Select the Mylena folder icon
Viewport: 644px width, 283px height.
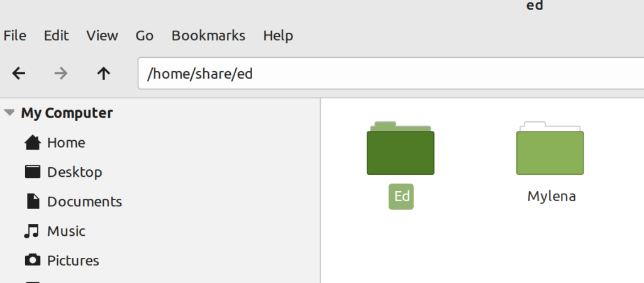[x=550, y=148]
